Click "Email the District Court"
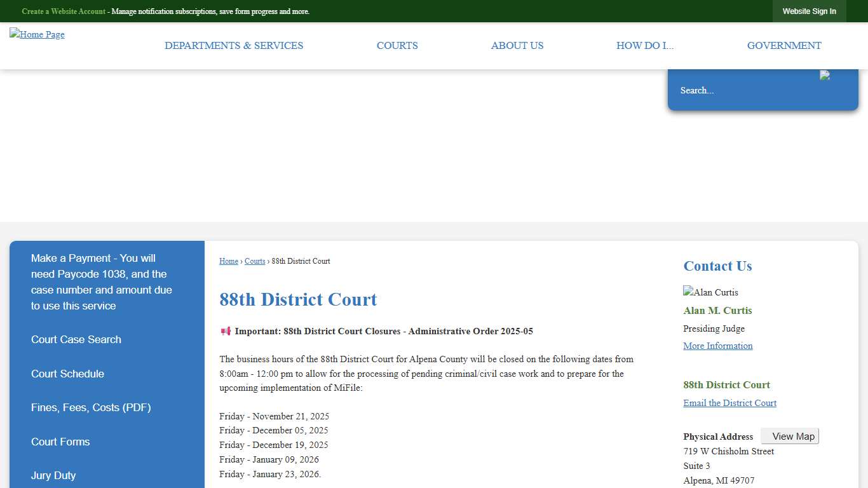Screen dimensions: 868x488 (x=729, y=403)
